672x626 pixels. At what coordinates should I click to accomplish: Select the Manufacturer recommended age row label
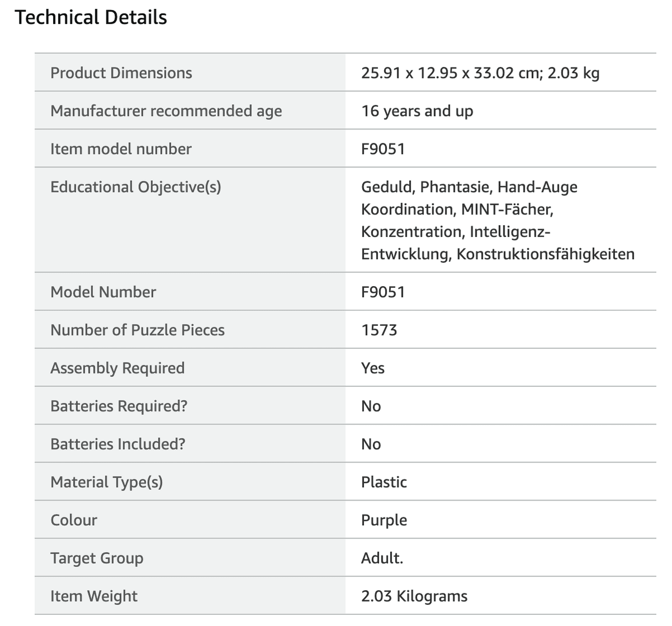[x=166, y=111]
